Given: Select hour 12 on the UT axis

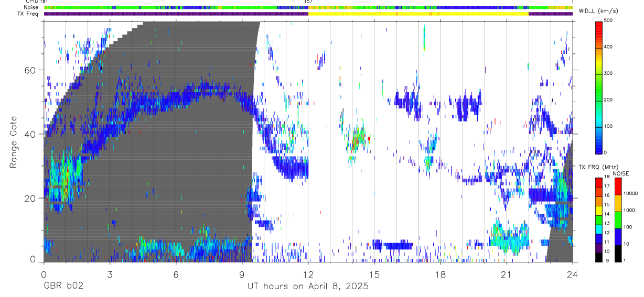Looking at the screenshot, I should point(308,273).
